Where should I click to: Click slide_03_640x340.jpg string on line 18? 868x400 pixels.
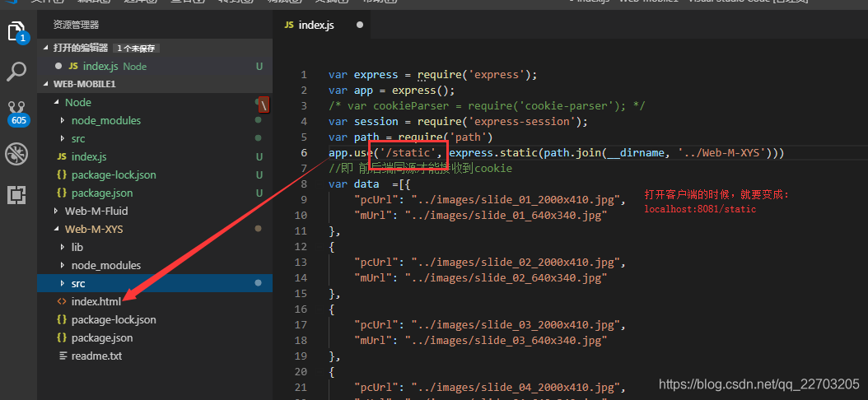[506, 340]
